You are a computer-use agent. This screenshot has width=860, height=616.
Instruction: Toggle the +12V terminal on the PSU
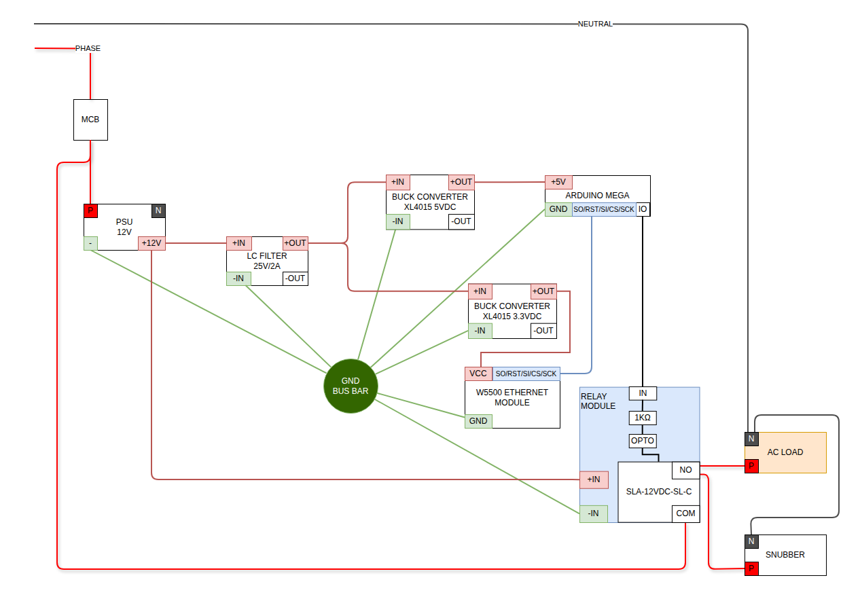[x=151, y=243]
